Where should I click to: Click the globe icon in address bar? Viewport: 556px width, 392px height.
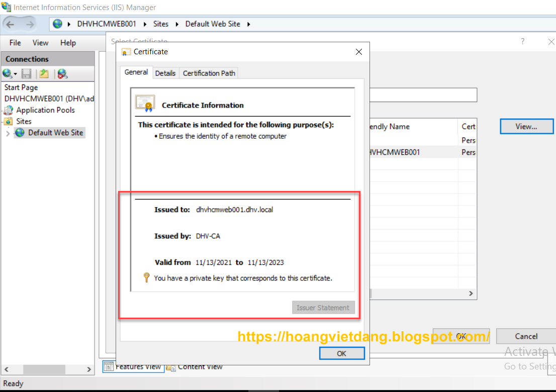[x=57, y=24]
